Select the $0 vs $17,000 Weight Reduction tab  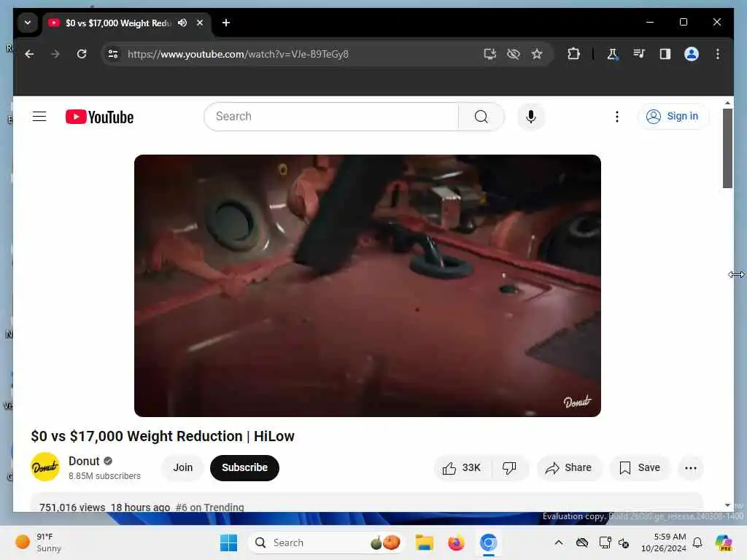tap(117, 23)
